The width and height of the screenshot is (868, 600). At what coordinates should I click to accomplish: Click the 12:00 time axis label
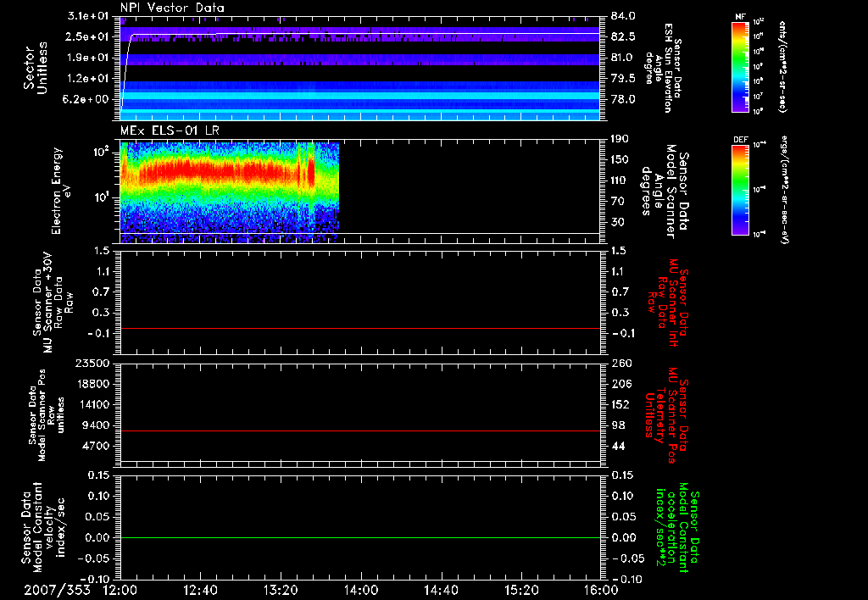120,590
